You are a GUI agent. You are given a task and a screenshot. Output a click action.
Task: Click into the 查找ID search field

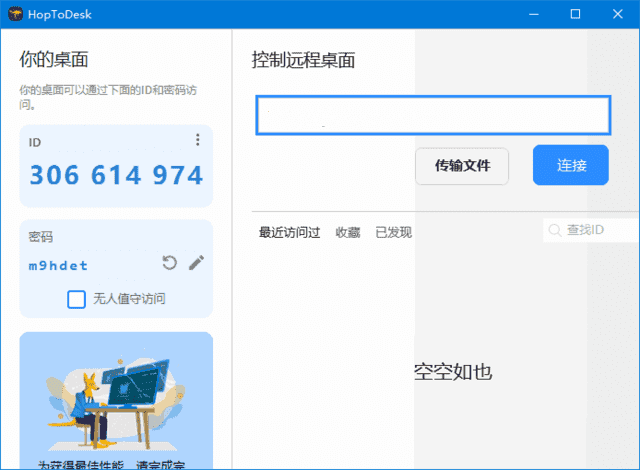tap(597, 231)
